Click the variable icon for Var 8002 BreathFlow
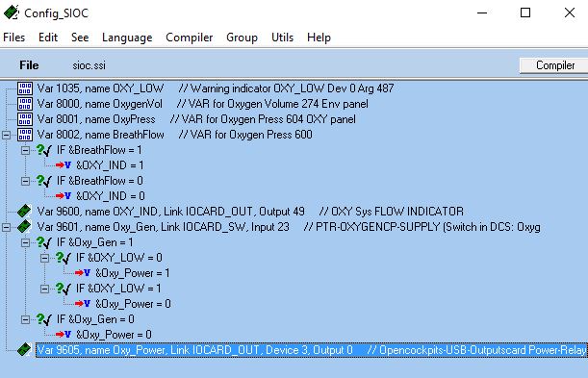The height and width of the screenshot is (378, 588). click(25, 135)
